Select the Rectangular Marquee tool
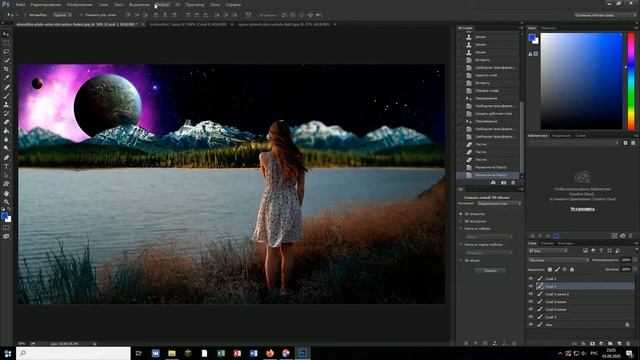 (6, 43)
